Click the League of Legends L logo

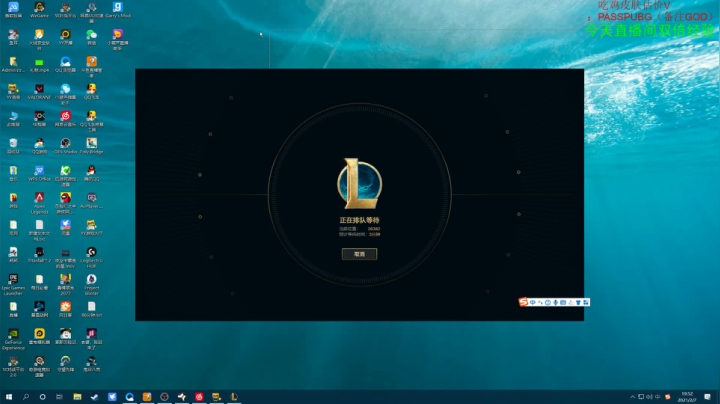click(x=360, y=184)
